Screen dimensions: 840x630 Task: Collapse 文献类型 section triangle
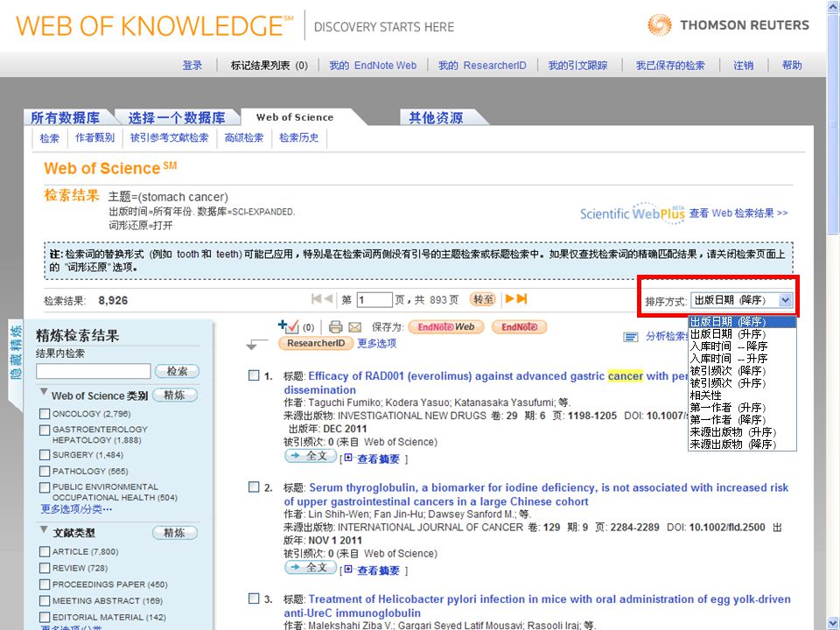pyautogui.click(x=44, y=529)
